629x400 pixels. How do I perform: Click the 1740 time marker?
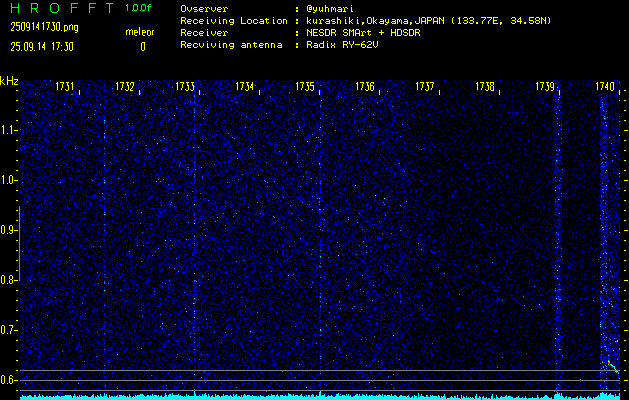pos(605,86)
